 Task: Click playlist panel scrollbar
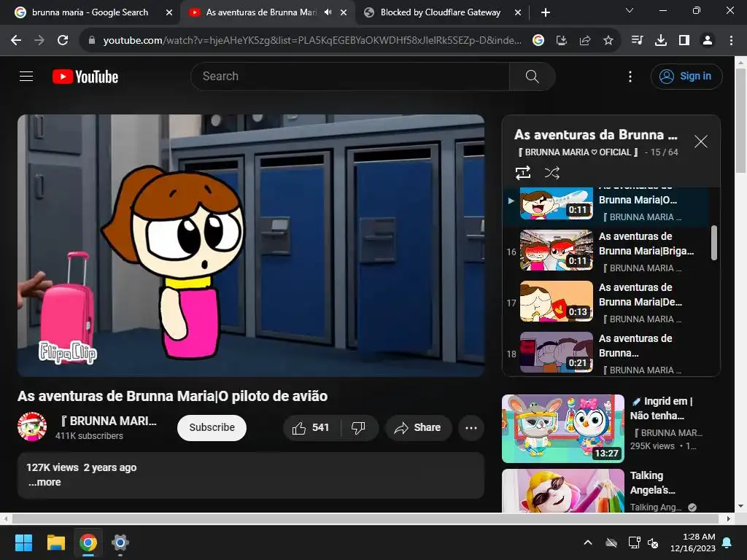click(713, 243)
